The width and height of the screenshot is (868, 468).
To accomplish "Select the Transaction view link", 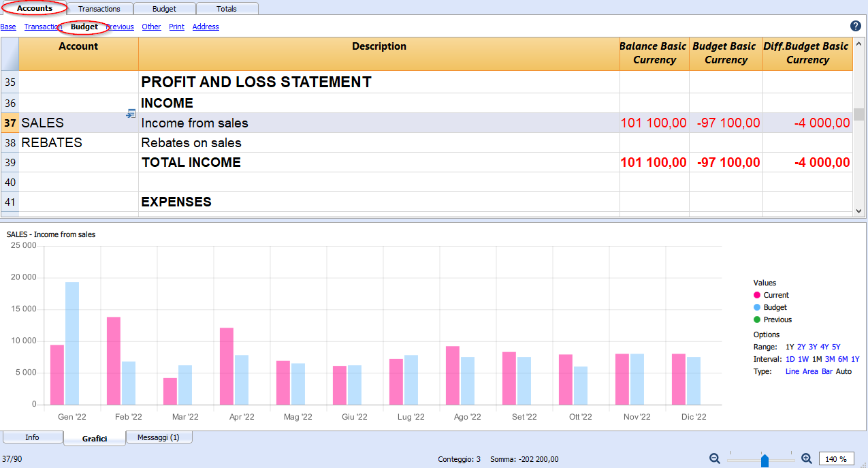I will (43, 27).
